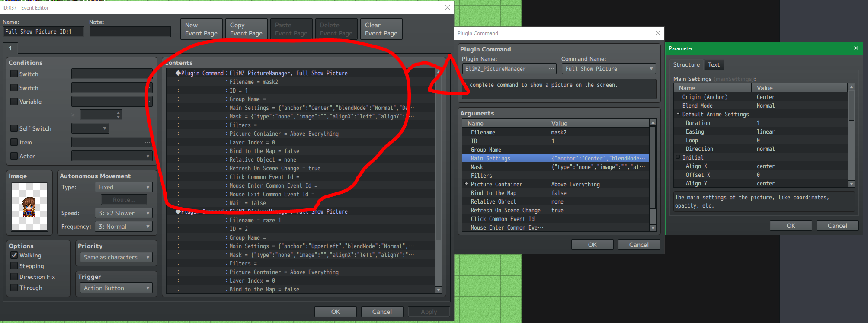Check the Stepping option

coord(14,266)
